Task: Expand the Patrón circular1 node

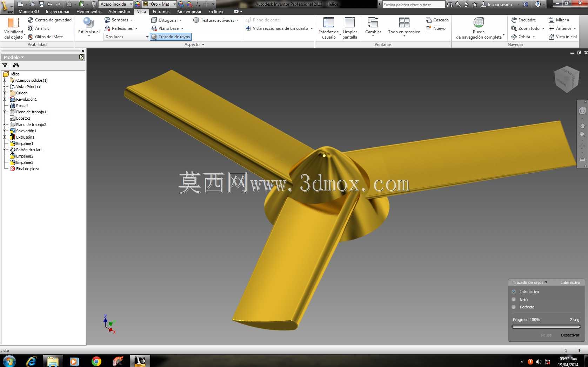Action: pos(5,150)
